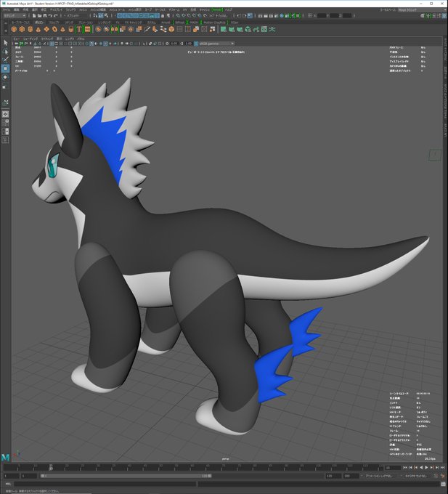
Task: Open the Arnold menu in menu bar
Action: click(217, 9)
